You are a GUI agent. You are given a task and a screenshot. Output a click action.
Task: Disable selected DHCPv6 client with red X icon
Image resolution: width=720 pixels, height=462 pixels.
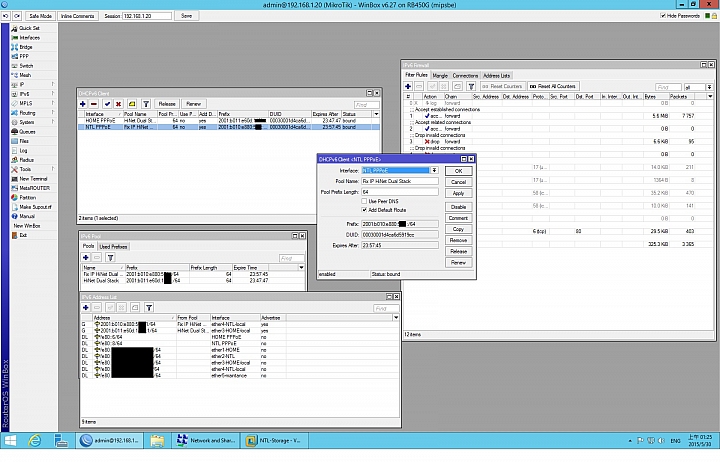[118, 104]
